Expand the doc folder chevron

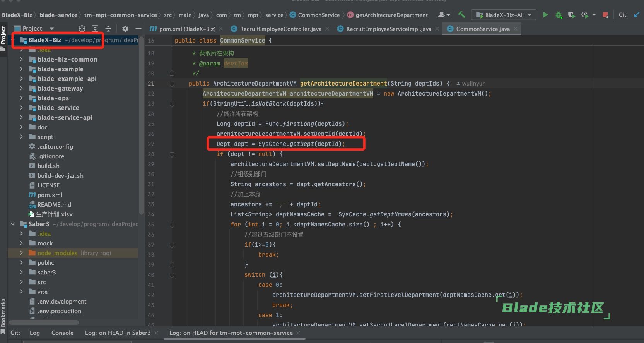pos(21,127)
